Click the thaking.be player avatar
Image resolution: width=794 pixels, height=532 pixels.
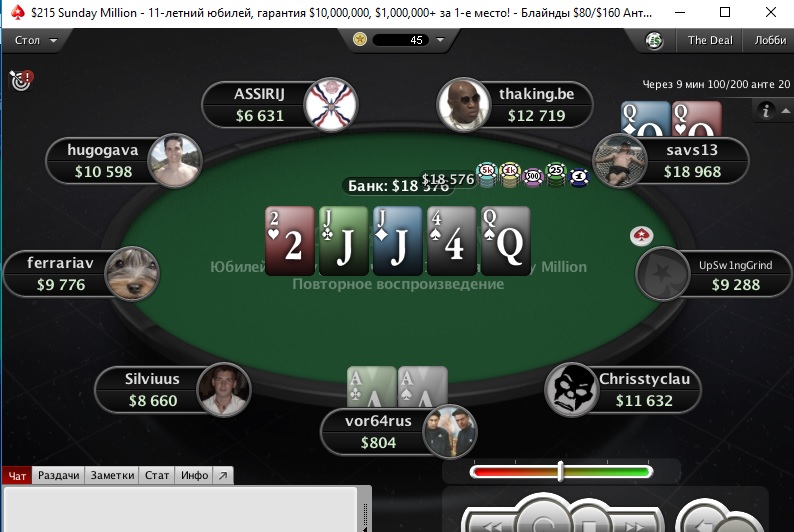click(x=463, y=105)
